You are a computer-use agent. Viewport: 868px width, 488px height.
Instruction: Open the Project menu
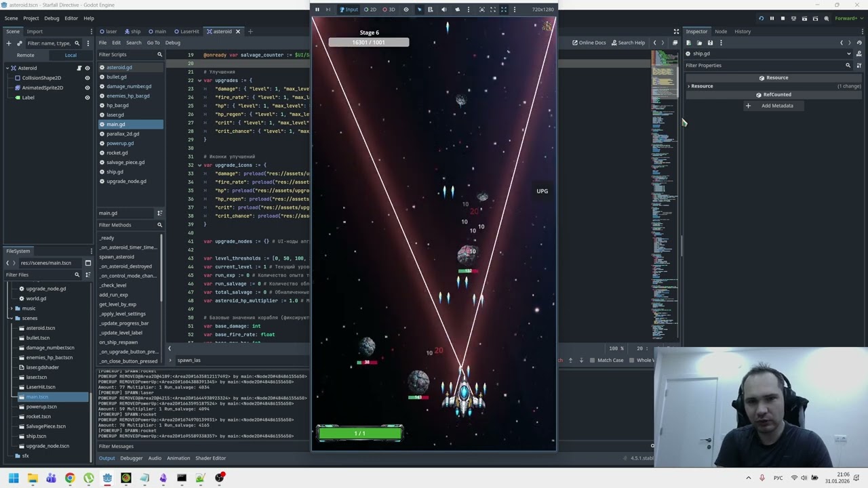31,18
